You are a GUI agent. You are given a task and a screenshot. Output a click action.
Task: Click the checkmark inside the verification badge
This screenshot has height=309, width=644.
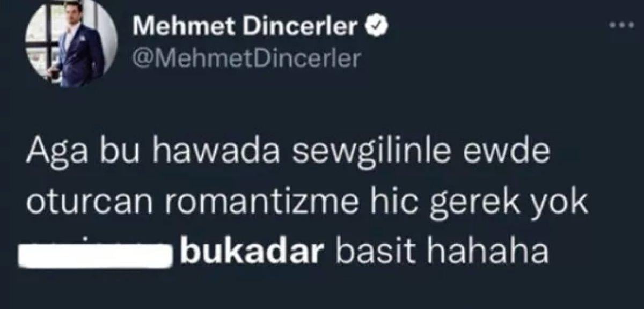375,24
